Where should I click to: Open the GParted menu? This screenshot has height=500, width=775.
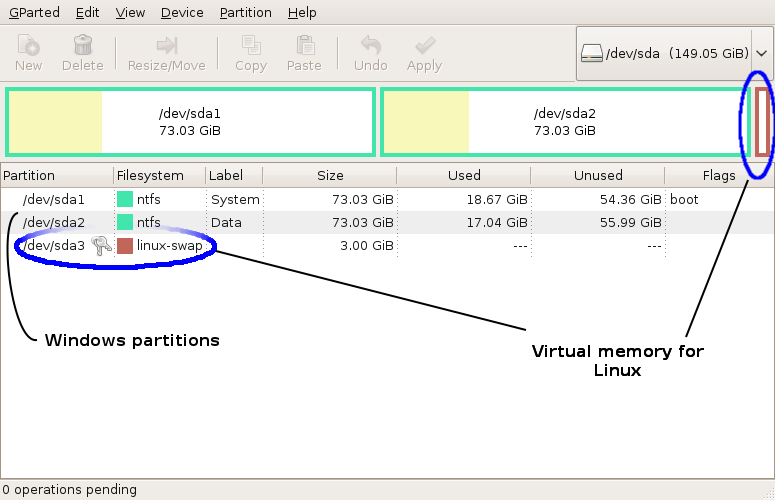pos(34,13)
